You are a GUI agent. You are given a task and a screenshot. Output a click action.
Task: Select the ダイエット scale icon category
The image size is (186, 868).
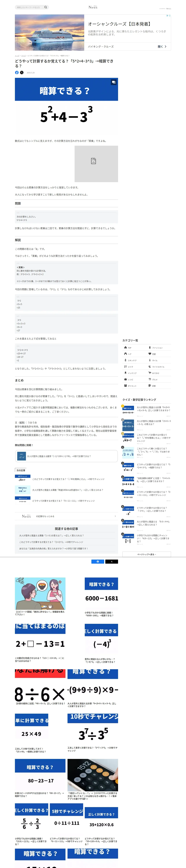tap(126, 386)
